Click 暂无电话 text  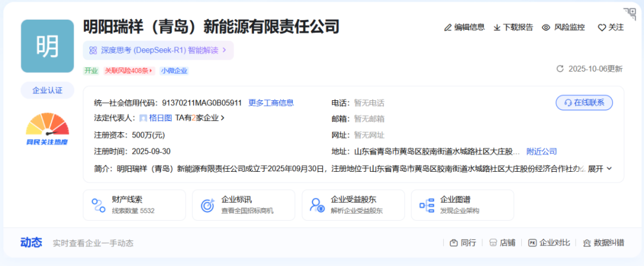[x=369, y=103]
